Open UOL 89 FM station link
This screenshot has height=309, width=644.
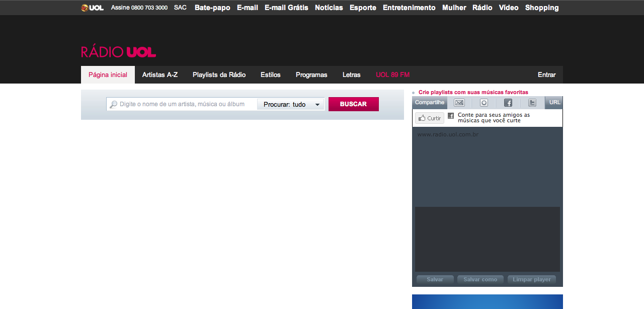(x=392, y=75)
